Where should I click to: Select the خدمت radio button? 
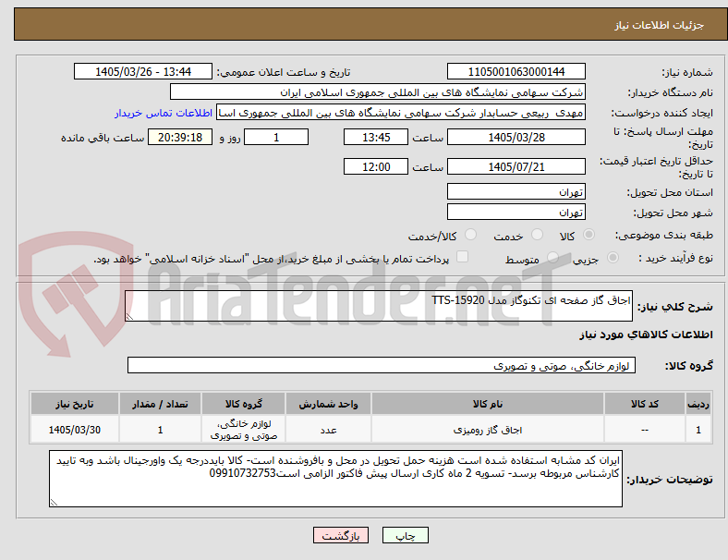(x=537, y=235)
